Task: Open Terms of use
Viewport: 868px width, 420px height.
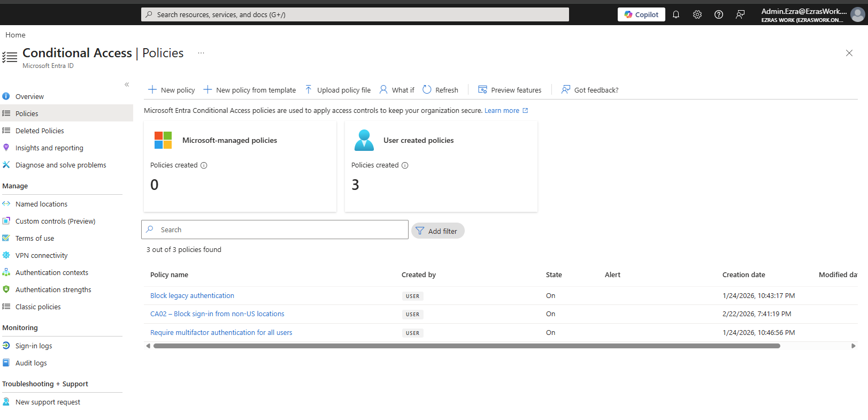Action: (x=35, y=238)
